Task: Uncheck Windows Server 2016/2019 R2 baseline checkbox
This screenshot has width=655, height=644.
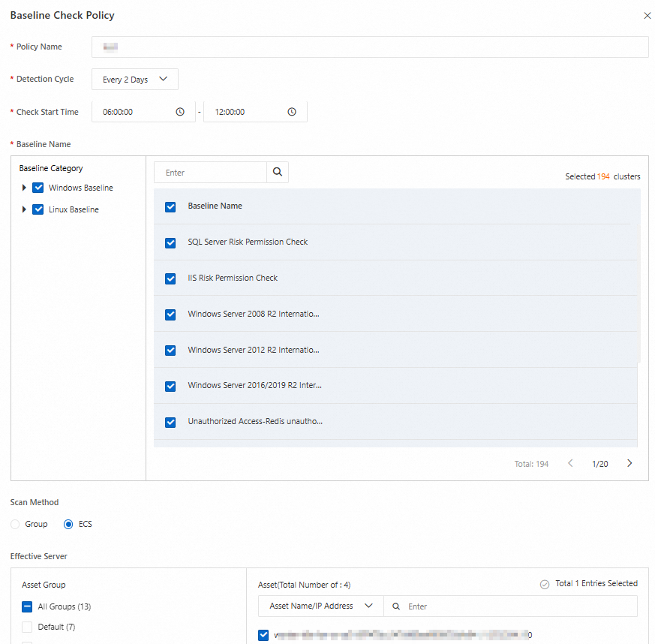Action: [170, 387]
